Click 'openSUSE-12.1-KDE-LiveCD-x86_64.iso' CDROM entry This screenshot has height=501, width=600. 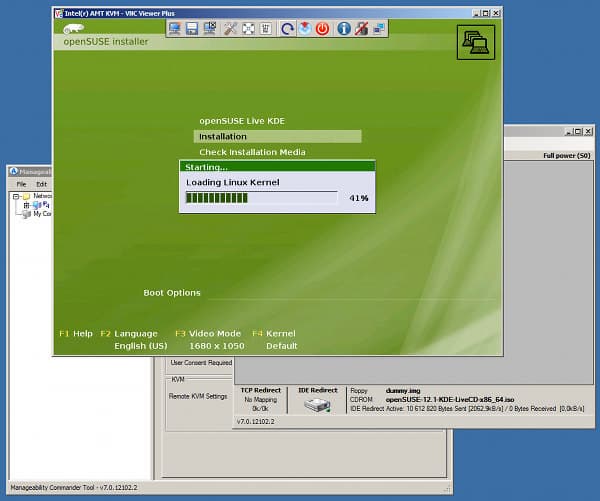tap(450, 400)
